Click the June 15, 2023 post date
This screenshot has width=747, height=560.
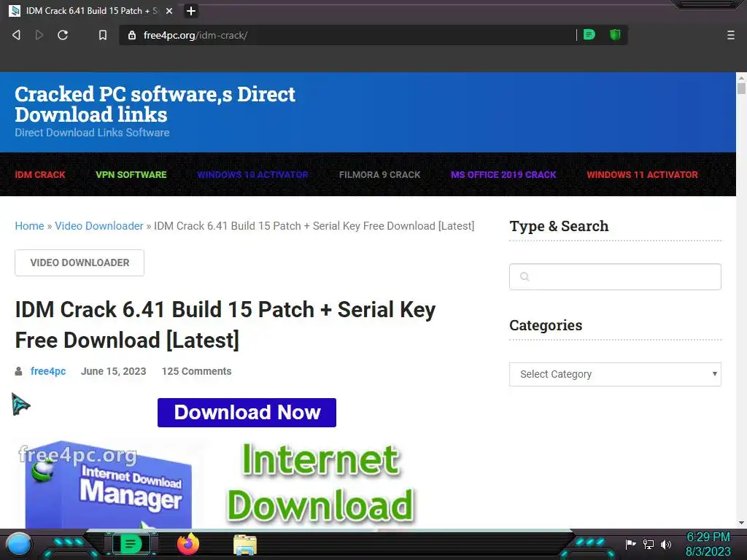coord(113,371)
